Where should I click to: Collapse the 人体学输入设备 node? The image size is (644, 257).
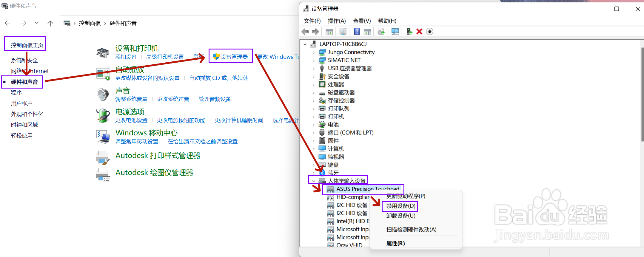point(313,181)
